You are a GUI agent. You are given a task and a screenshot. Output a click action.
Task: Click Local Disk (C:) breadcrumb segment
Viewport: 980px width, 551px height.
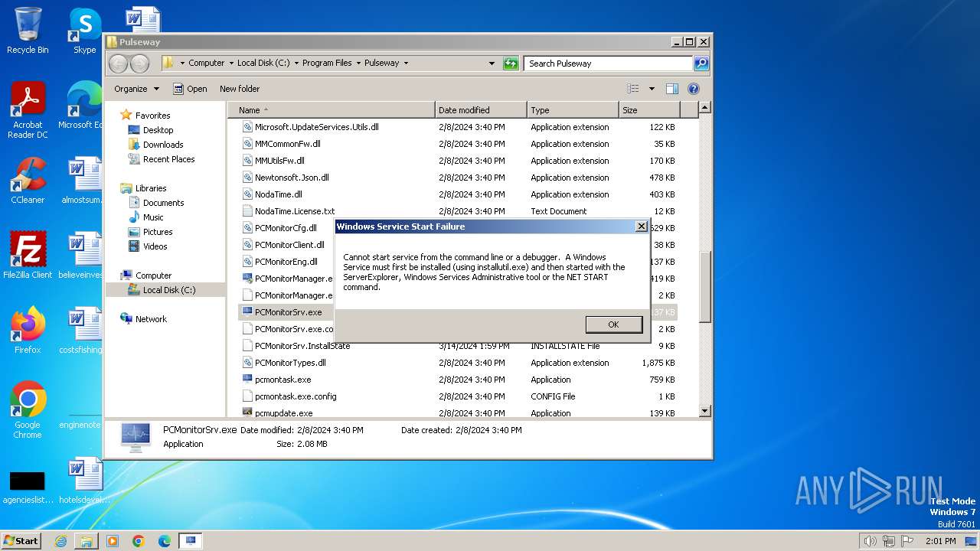(x=263, y=64)
